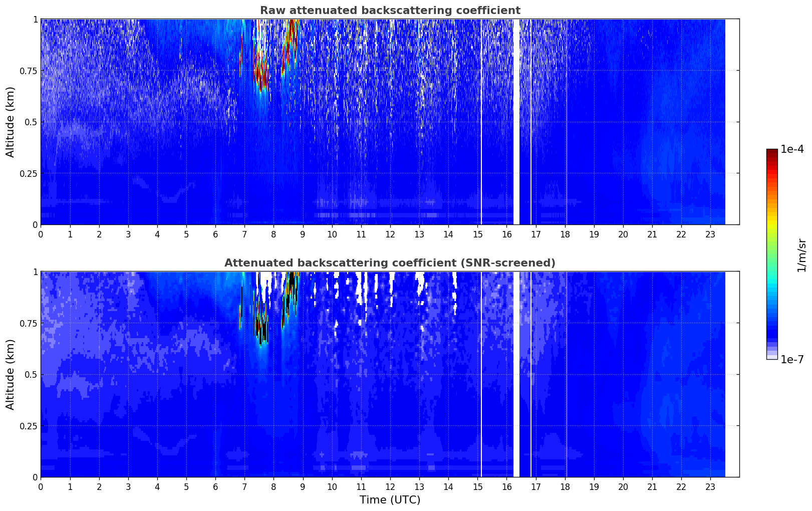The width and height of the screenshot is (812, 511).
Task: Click the white data gap after 16 UTC in top plot
Action: 516,122
